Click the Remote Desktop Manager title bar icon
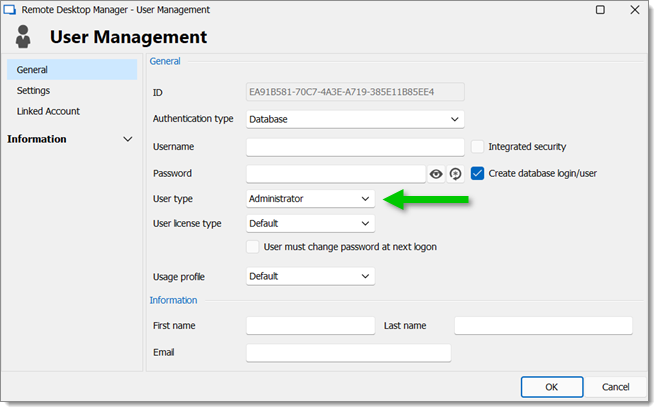This screenshot has width=659, height=412. [9, 10]
